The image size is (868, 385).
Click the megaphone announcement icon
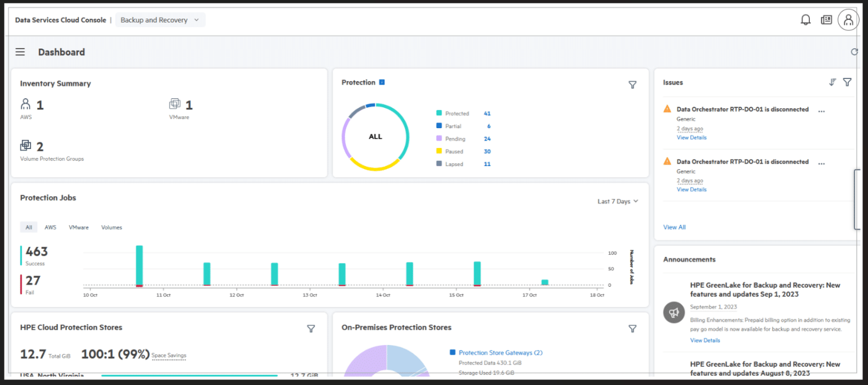click(674, 312)
